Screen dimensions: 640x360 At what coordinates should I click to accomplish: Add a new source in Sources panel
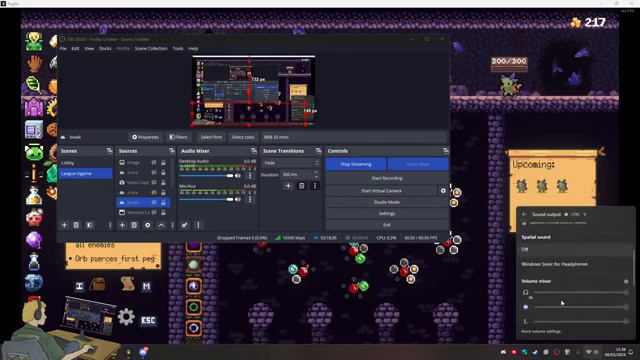coord(122,225)
